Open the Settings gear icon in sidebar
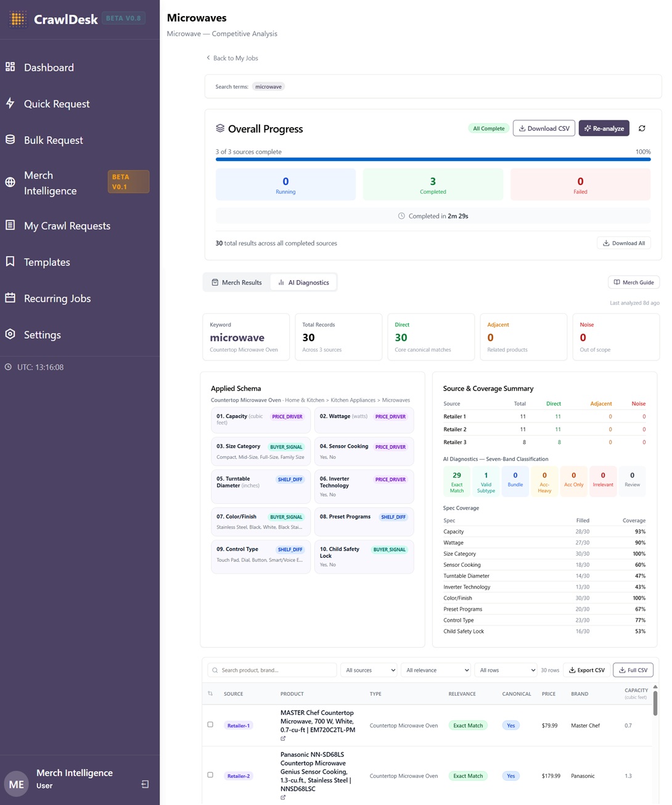Screen dimensions: 672x805 (10, 334)
